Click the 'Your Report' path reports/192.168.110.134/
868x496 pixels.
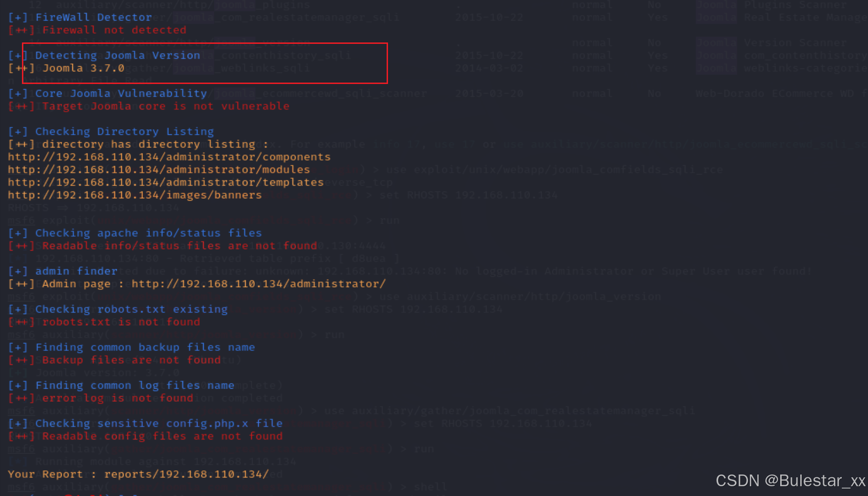coord(186,474)
